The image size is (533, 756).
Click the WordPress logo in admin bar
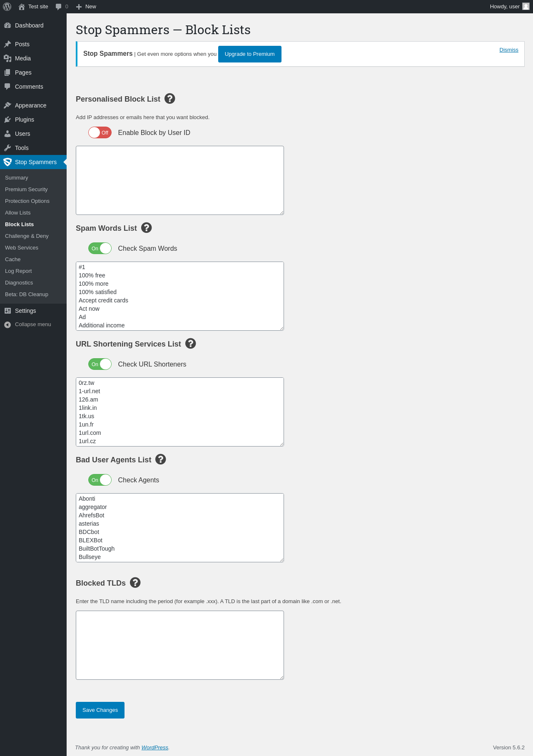click(7, 7)
